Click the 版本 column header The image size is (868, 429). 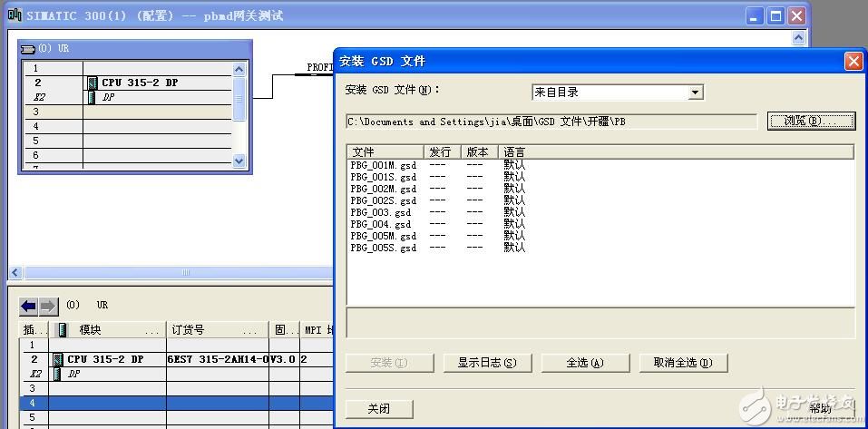480,151
